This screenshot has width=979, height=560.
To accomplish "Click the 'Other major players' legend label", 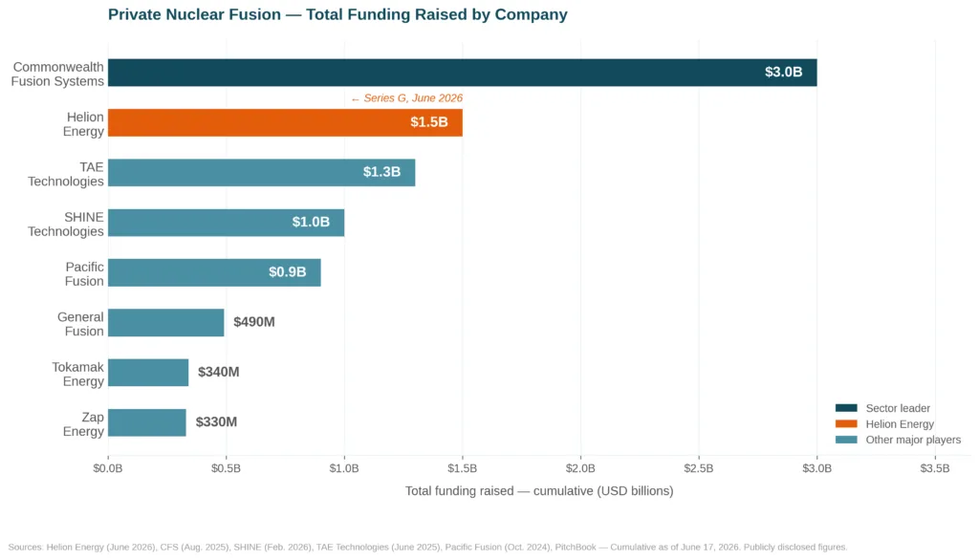I will (x=913, y=440).
